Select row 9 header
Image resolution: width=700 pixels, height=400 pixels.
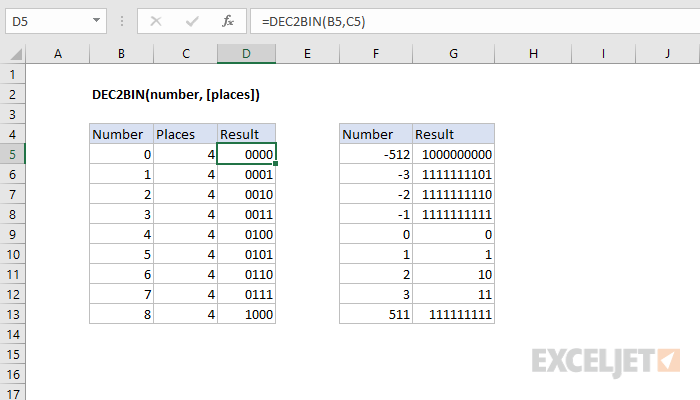pos(12,234)
